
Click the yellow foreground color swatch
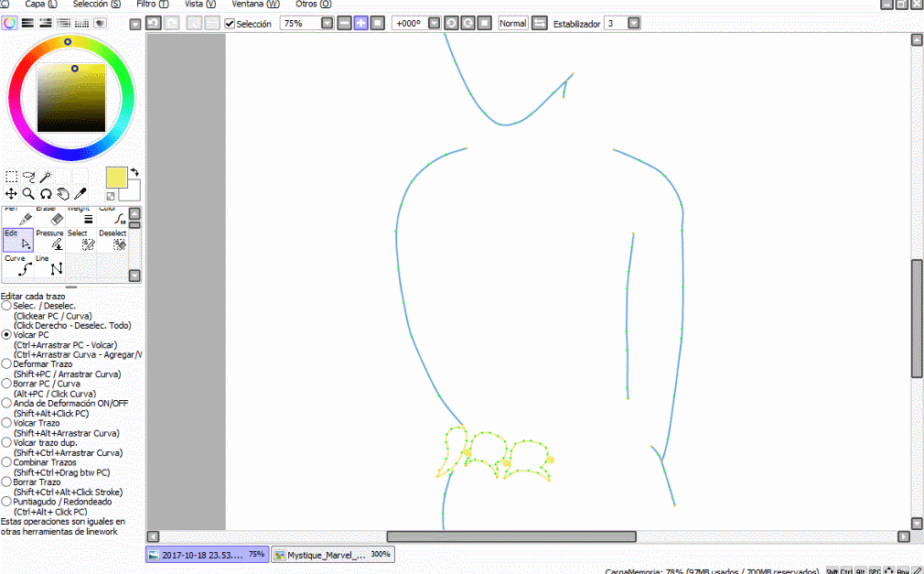click(117, 178)
